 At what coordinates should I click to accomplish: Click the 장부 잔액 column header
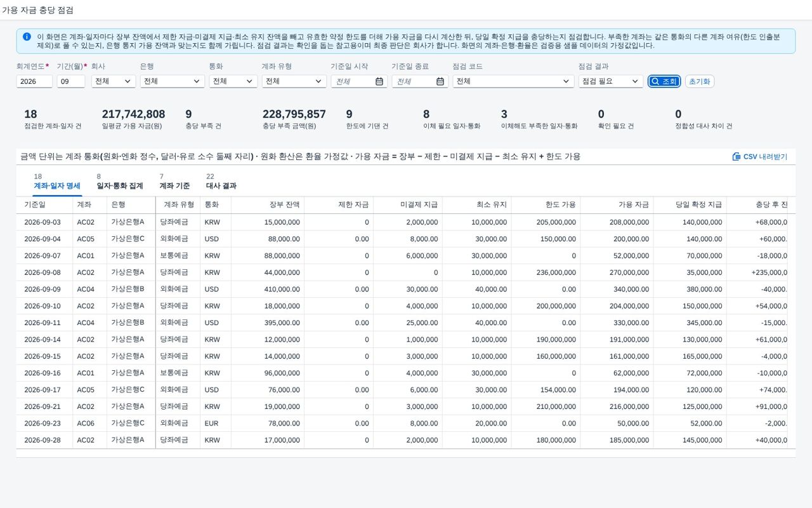[268, 204]
